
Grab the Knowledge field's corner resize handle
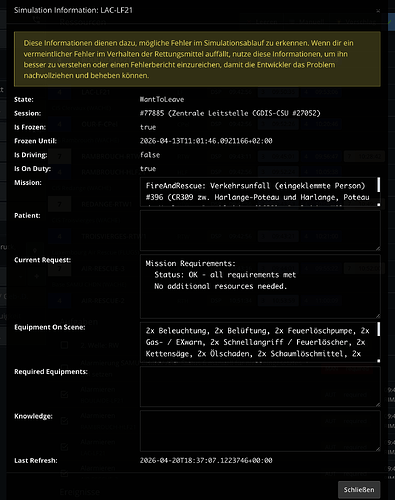pos(378,449)
